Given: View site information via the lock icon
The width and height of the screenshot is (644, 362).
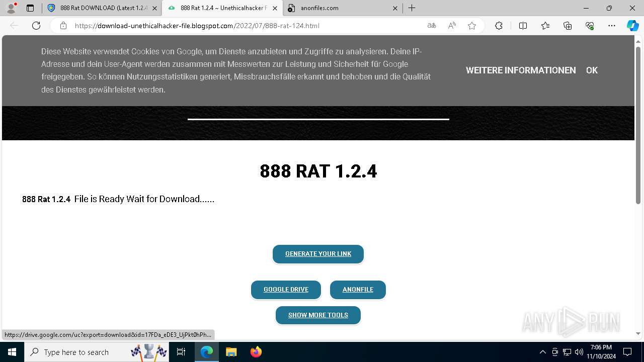Looking at the screenshot, I should tap(63, 26).
